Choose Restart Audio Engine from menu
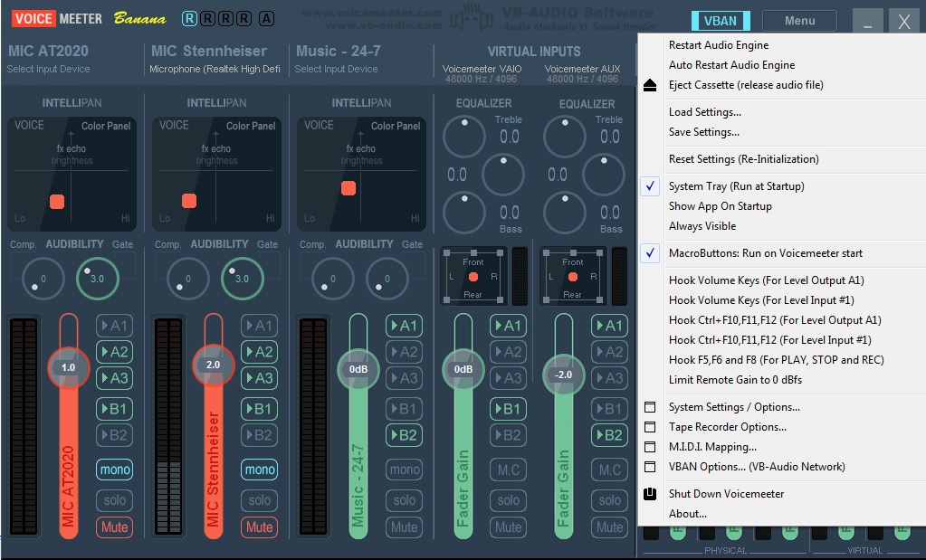The height and width of the screenshot is (560, 926). (718, 45)
